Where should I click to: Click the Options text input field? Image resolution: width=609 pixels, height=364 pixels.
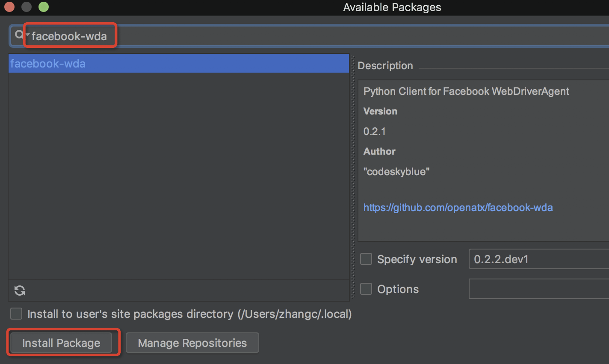click(x=539, y=289)
